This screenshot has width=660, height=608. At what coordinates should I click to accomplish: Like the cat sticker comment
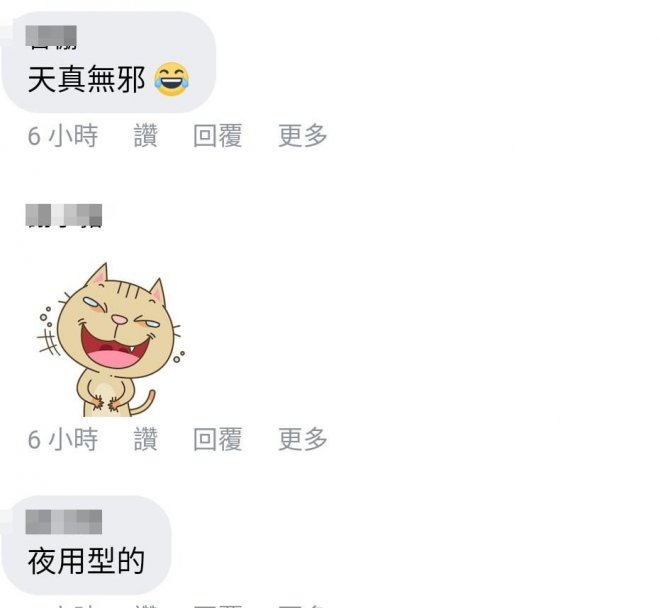(146, 439)
